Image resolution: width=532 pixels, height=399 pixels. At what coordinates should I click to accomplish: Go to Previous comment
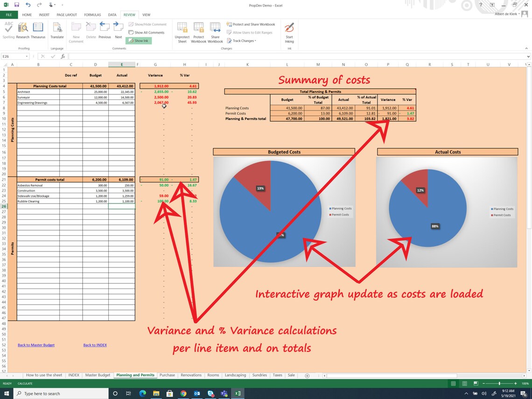[105, 30]
